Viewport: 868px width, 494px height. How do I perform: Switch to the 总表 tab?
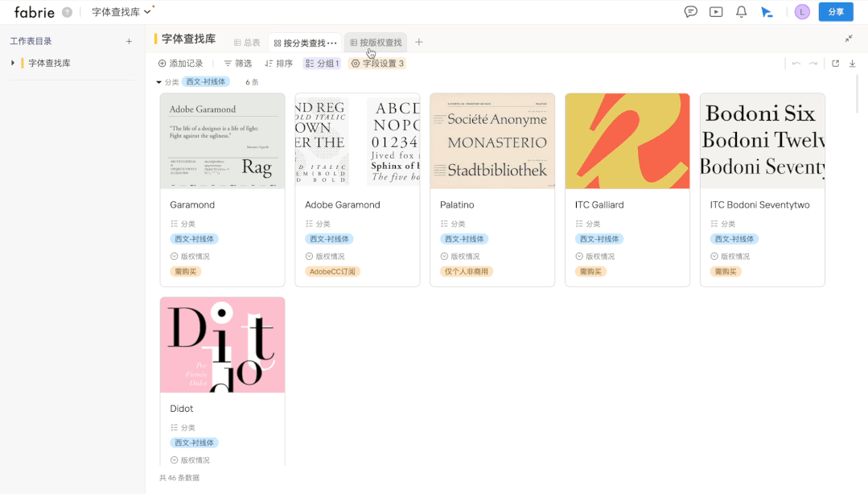247,43
